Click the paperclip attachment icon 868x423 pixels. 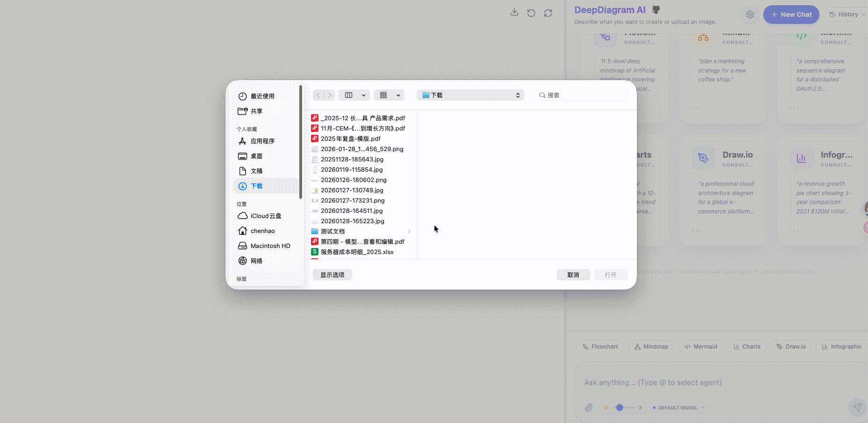[x=589, y=408]
